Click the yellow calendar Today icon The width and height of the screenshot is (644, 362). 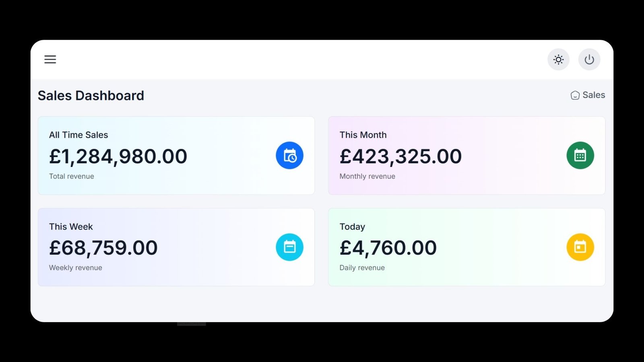coord(580,247)
